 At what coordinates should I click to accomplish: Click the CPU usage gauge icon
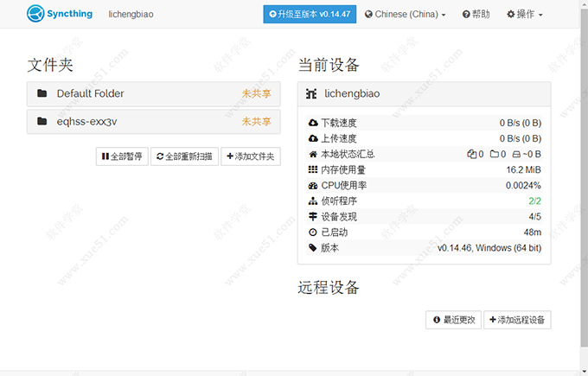point(313,185)
